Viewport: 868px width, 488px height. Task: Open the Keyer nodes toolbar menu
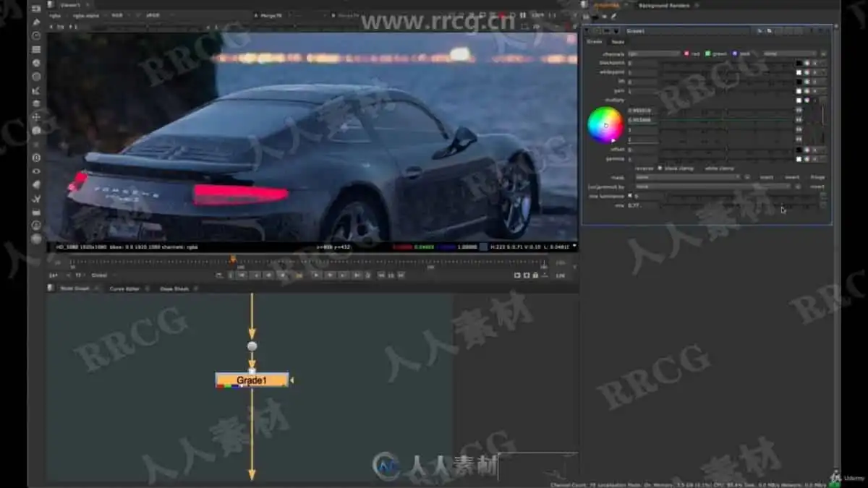(x=36, y=90)
